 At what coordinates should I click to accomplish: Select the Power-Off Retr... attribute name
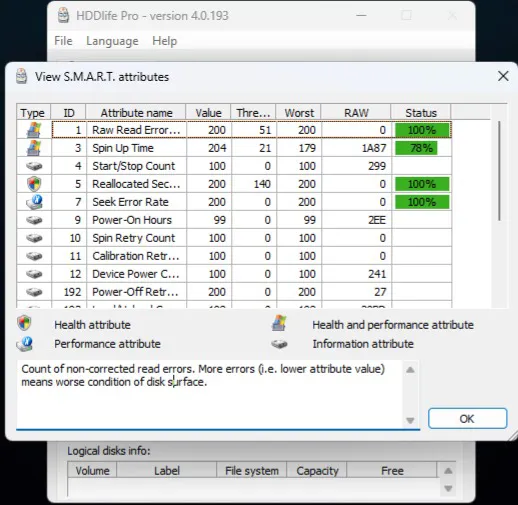tap(135, 292)
